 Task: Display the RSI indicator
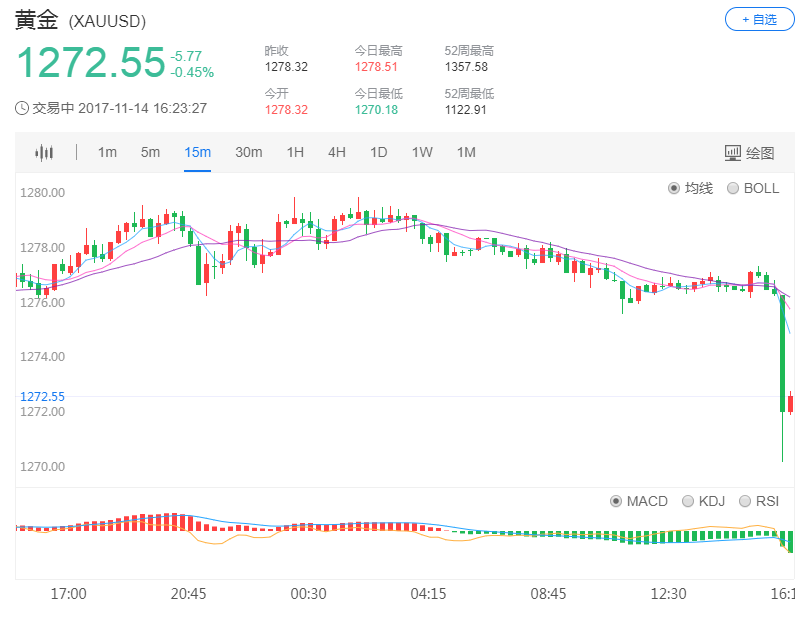(x=757, y=501)
